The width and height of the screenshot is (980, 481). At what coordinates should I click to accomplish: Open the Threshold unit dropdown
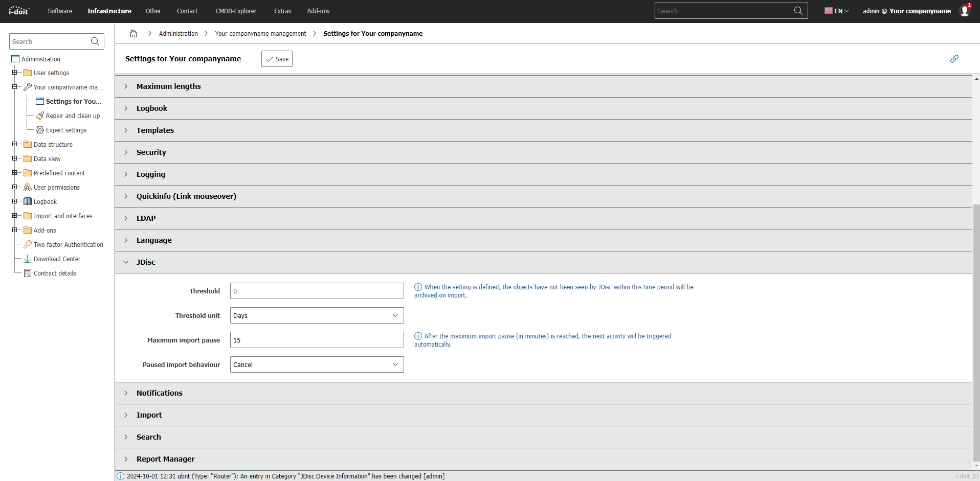(317, 315)
